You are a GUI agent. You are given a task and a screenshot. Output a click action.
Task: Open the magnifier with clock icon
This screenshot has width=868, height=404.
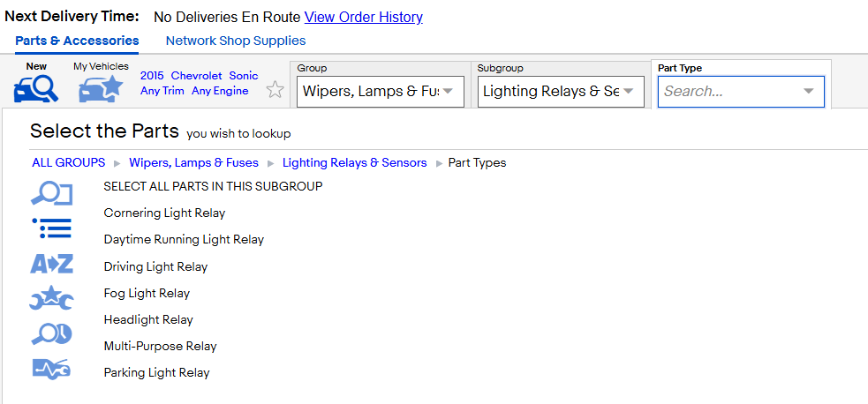tap(51, 333)
